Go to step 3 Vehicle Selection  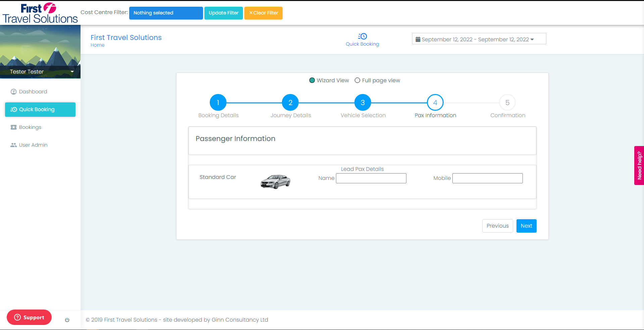point(363,102)
